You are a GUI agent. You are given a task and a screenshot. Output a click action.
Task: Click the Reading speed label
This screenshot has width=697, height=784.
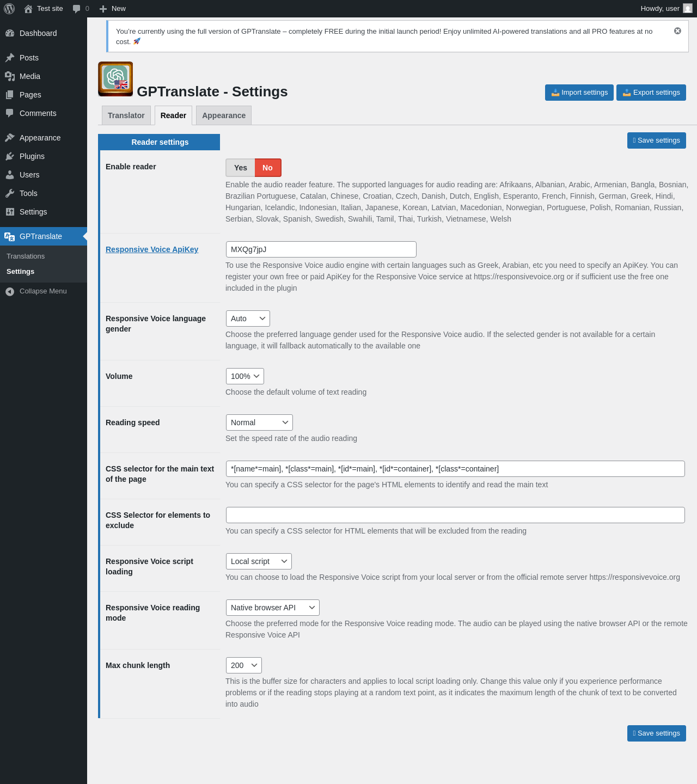point(133,422)
